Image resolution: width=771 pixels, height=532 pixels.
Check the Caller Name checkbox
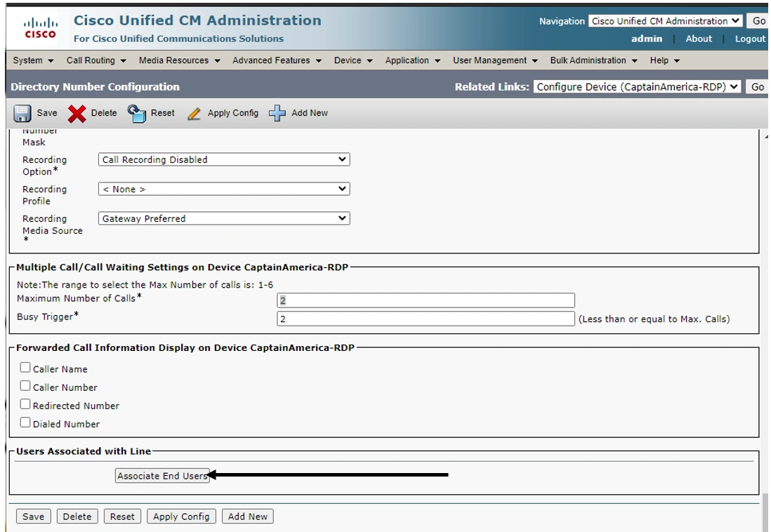click(x=25, y=367)
